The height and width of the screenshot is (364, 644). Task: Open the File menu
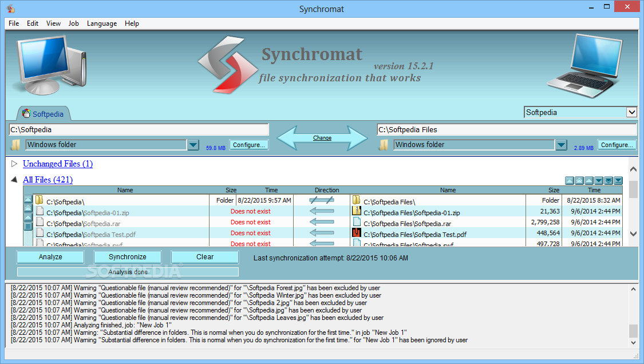point(14,23)
